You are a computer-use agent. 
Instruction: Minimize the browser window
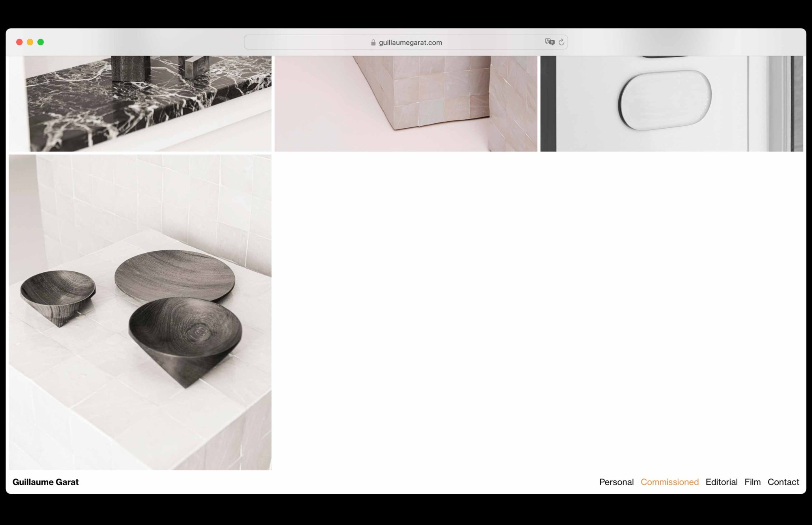click(x=30, y=41)
